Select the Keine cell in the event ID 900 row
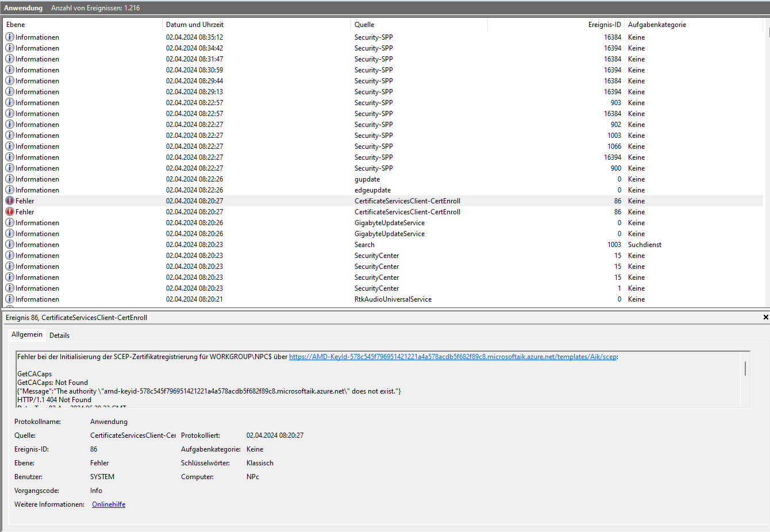Screen dimensions: 770x532 pyautogui.click(x=636, y=168)
